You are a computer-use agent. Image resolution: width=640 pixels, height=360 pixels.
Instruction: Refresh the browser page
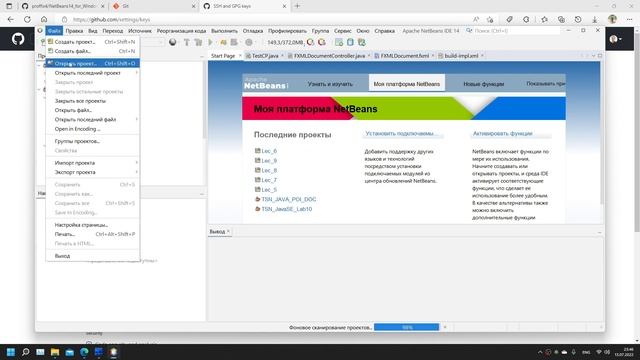[27, 19]
